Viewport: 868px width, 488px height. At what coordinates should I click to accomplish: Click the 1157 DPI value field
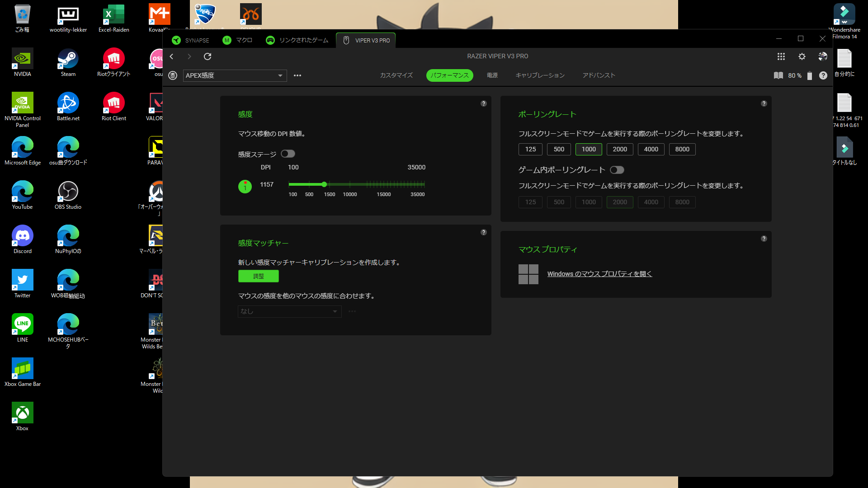pyautogui.click(x=267, y=184)
